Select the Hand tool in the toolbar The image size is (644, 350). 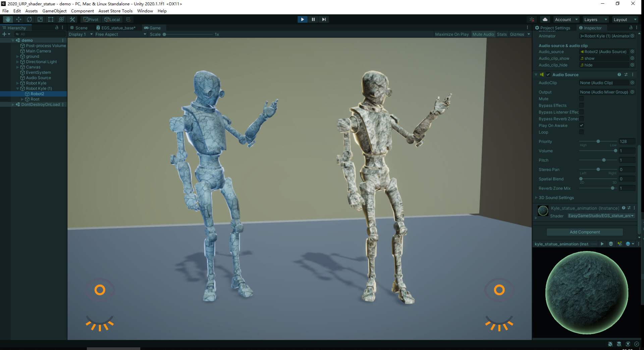coord(7,19)
